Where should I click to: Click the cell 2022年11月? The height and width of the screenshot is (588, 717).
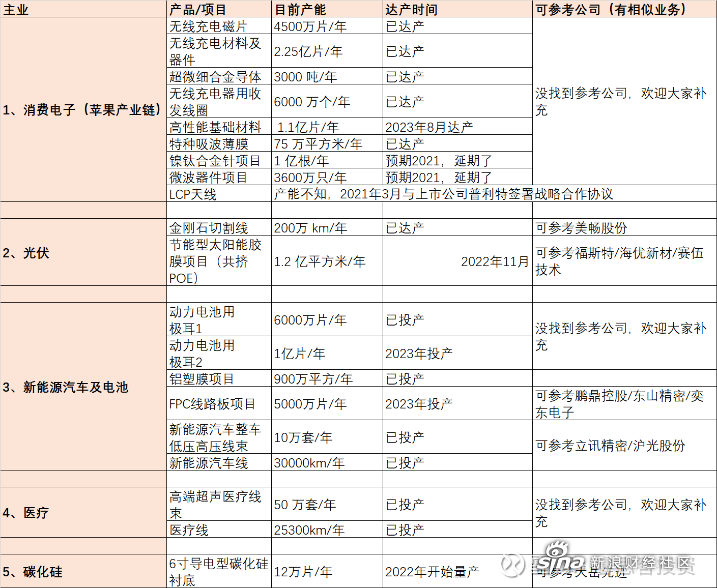[457, 261]
